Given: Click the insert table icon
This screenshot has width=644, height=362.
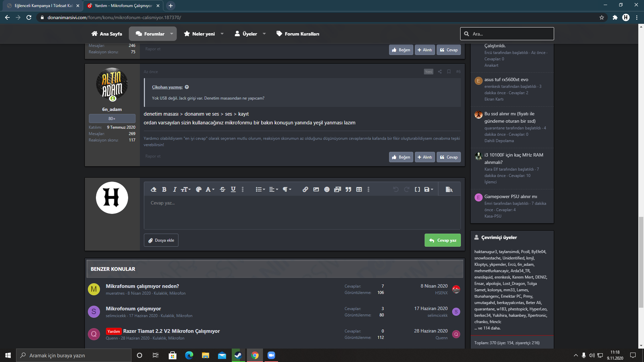Looking at the screenshot, I should tap(359, 189).
